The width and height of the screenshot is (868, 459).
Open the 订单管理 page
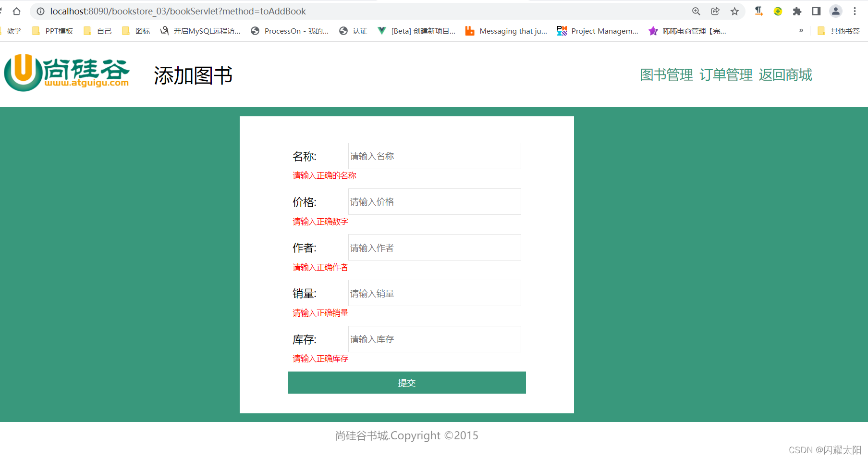[726, 75]
